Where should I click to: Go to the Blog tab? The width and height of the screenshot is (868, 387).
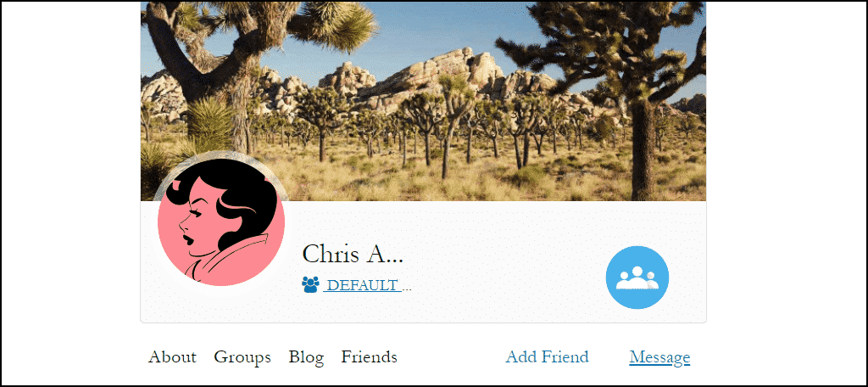(306, 357)
